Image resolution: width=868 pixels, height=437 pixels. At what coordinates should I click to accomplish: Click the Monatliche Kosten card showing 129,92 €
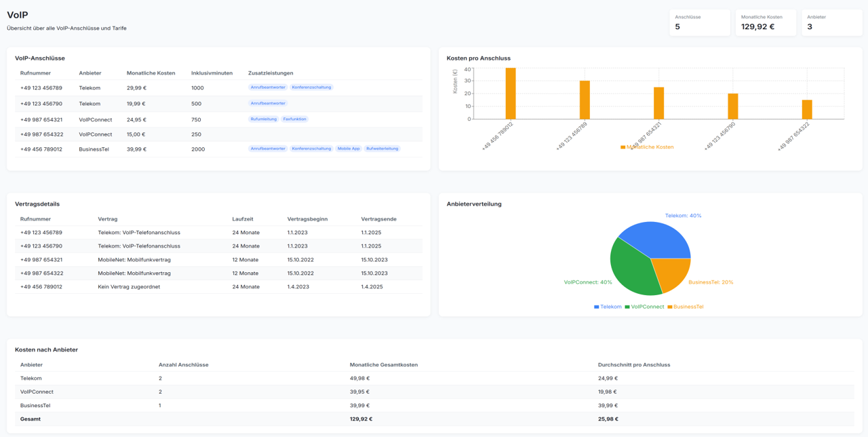click(x=765, y=20)
